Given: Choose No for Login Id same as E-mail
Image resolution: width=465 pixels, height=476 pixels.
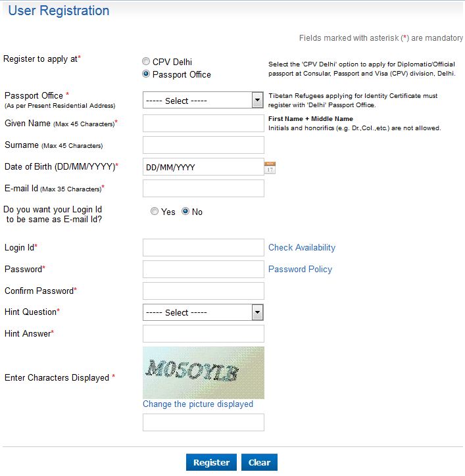Looking at the screenshot, I should [x=185, y=212].
